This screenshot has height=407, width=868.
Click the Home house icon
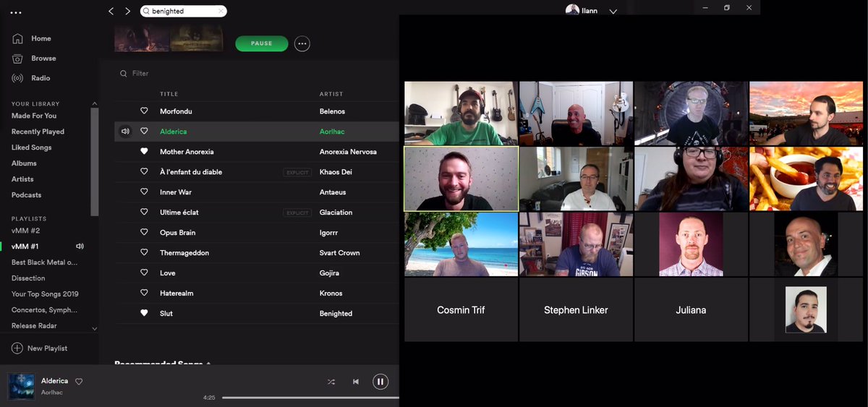click(x=17, y=38)
